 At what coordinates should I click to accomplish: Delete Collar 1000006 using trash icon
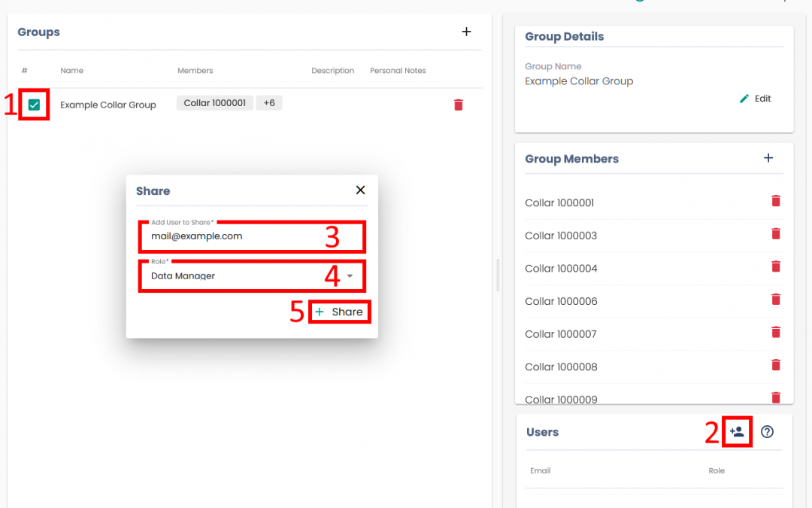pos(776,300)
